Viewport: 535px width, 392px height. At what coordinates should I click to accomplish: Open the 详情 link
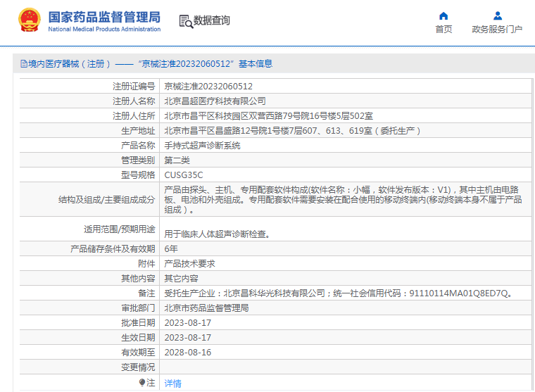point(172,384)
